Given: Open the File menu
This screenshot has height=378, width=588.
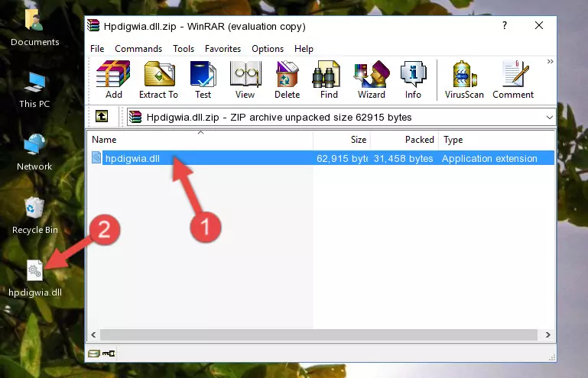Looking at the screenshot, I should click(97, 49).
